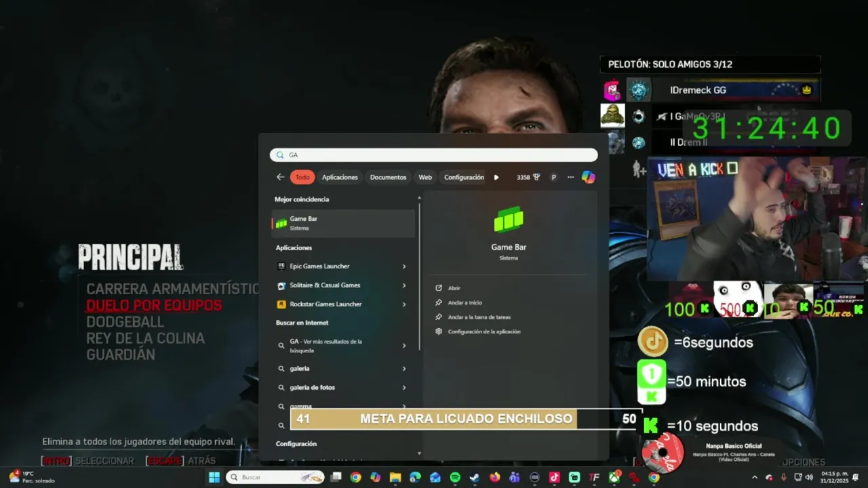Open the Copilot icon in search panel
This screenshot has width=868, height=488.
click(589, 177)
